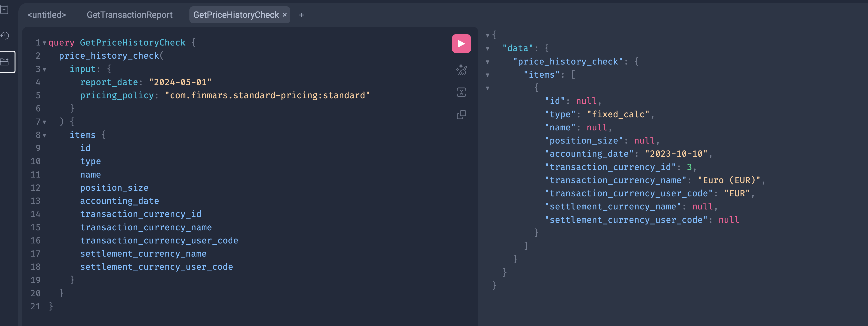The width and height of the screenshot is (868, 326).
Task: Fold the items selection on line 8
Action: pyautogui.click(x=44, y=135)
